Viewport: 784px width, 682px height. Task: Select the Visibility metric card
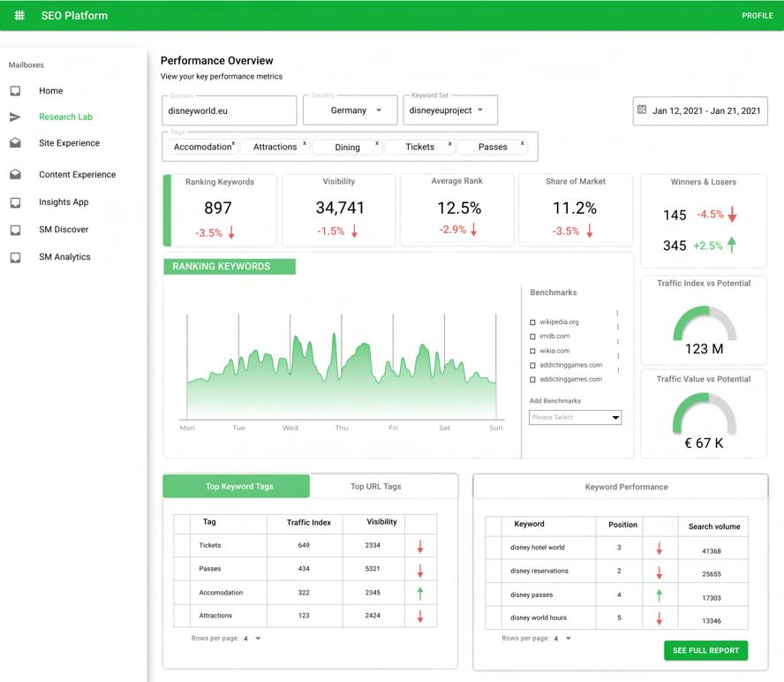(339, 210)
